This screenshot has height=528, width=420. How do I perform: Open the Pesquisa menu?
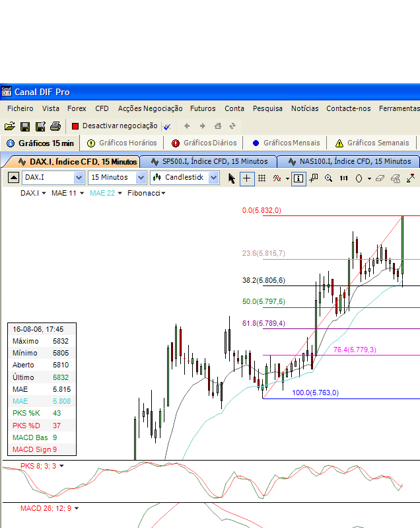point(267,108)
